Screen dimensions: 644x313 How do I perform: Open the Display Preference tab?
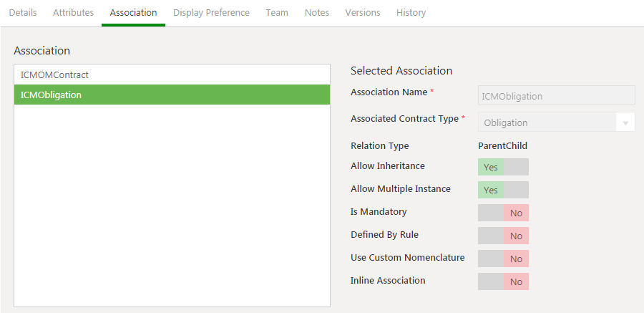pos(211,13)
